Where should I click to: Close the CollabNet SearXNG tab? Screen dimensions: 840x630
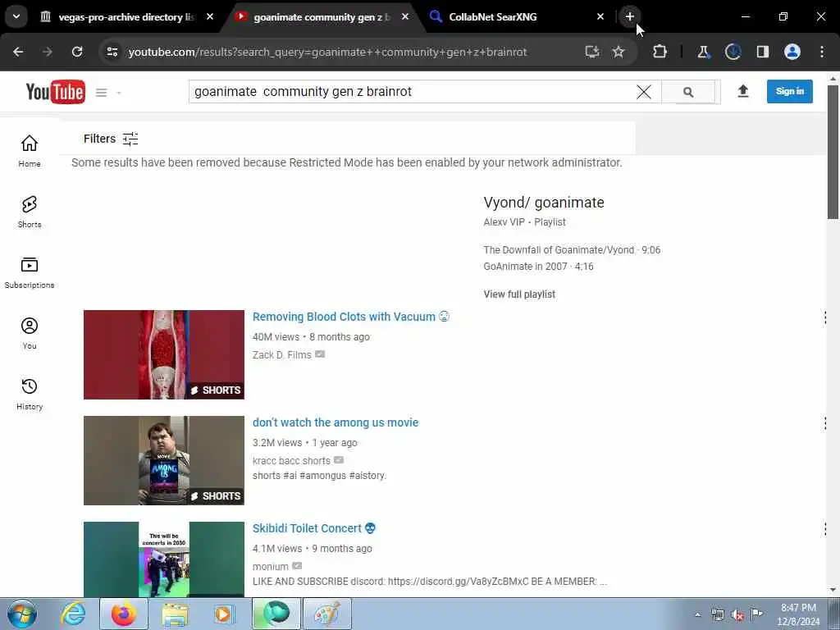pyautogui.click(x=600, y=16)
